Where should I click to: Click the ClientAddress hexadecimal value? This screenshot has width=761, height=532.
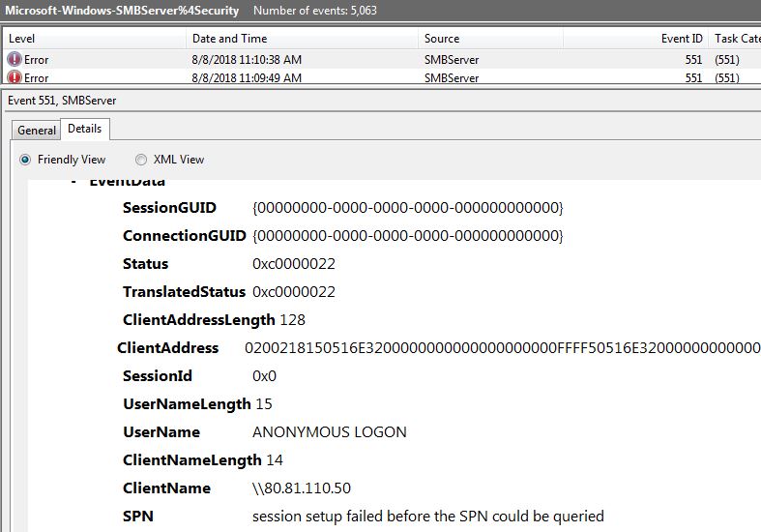[x=503, y=348]
